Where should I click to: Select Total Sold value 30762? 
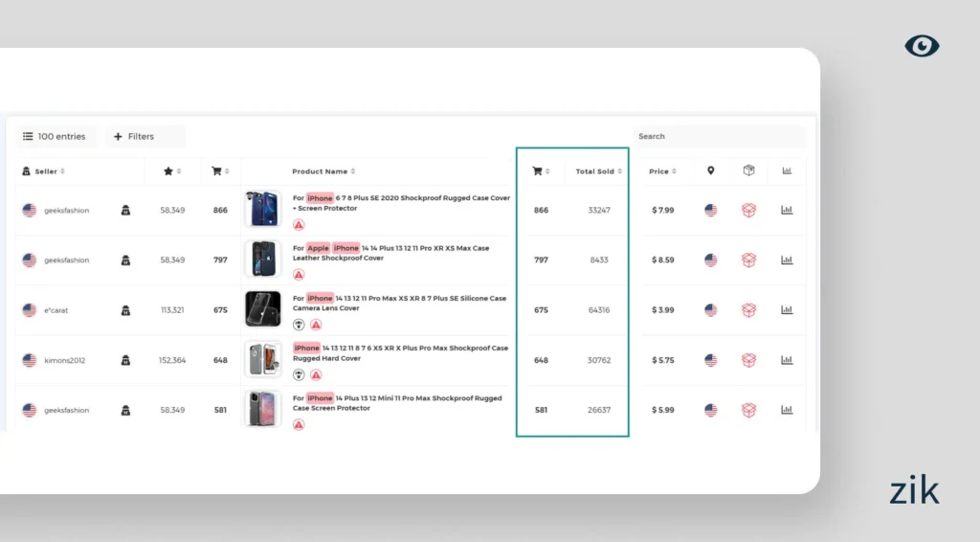(599, 360)
